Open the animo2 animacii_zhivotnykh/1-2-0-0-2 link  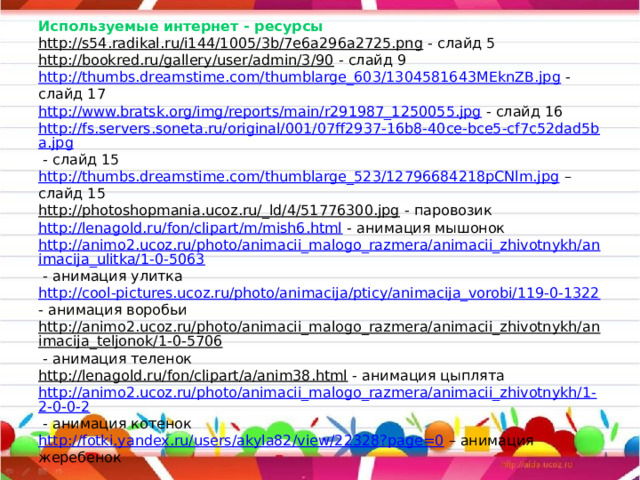tap(318, 400)
